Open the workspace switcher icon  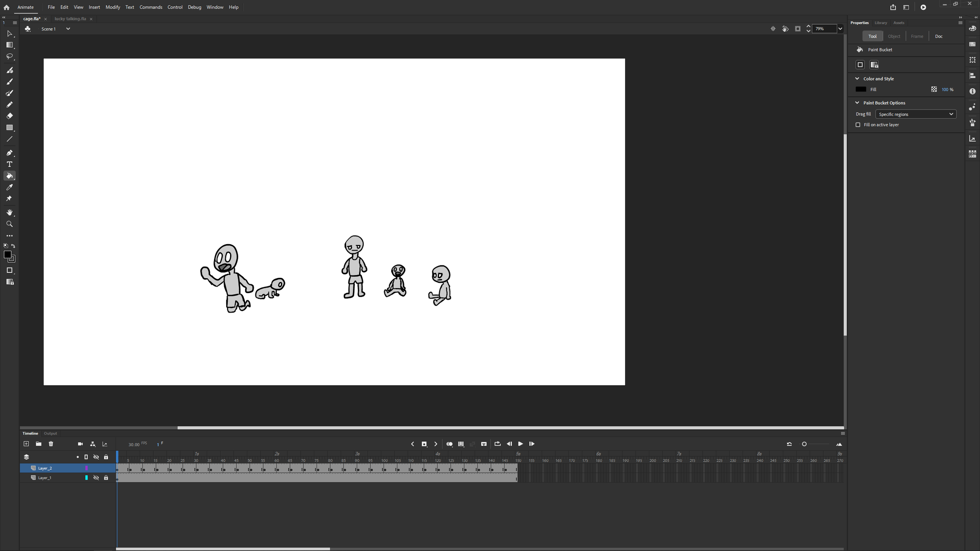point(906,7)
